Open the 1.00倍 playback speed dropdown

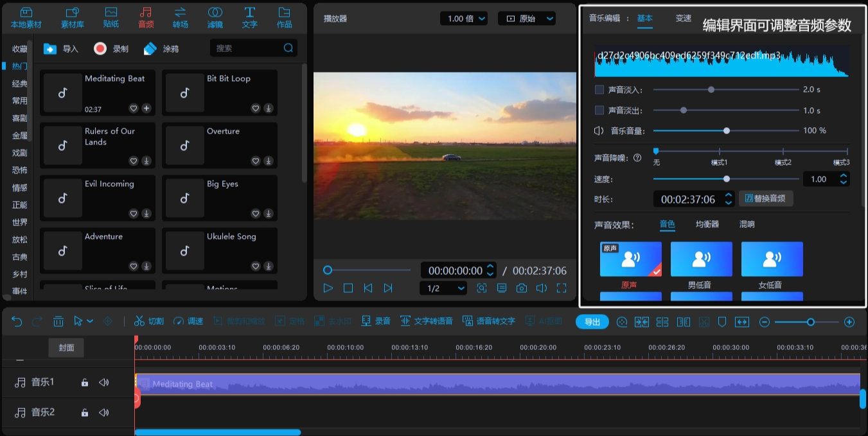[x=464, y=18]
